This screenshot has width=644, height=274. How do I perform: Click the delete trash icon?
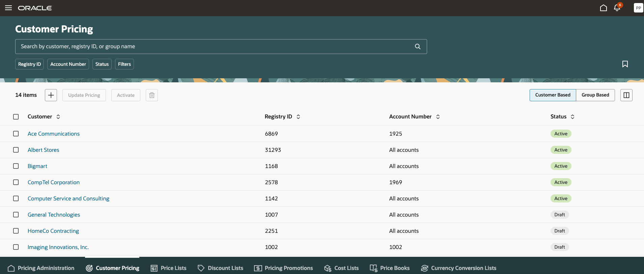coord(152,95)
